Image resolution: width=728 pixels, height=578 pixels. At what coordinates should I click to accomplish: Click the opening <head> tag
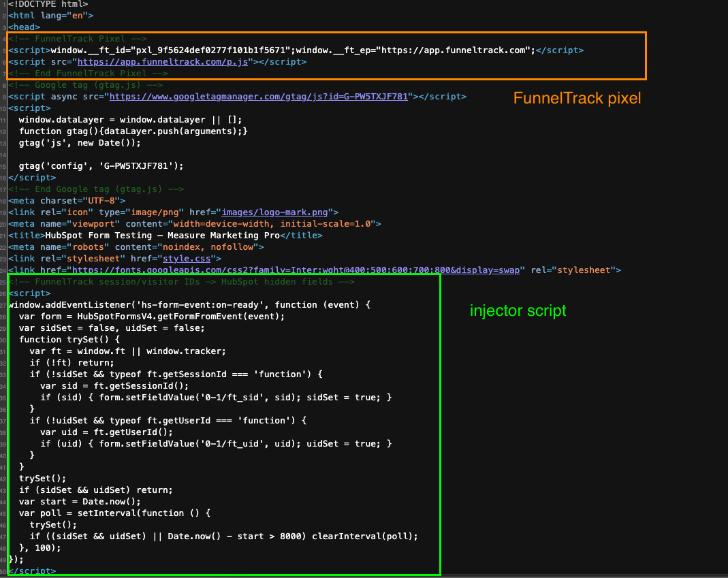point(24,27)
